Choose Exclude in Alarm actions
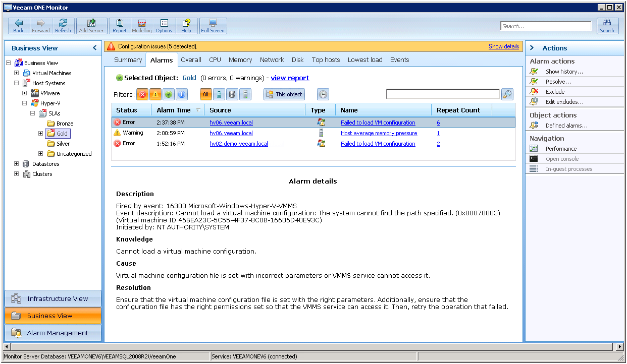This screenshot has width=627, height=364. click(x=555, y=92)
